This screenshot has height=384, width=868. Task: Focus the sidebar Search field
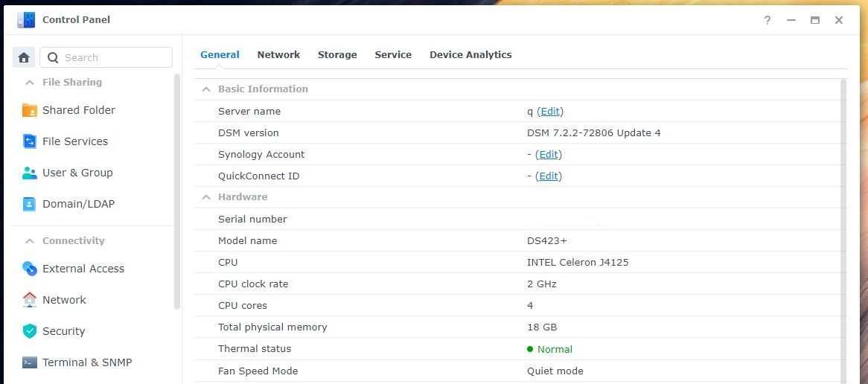tap(106, 57)
